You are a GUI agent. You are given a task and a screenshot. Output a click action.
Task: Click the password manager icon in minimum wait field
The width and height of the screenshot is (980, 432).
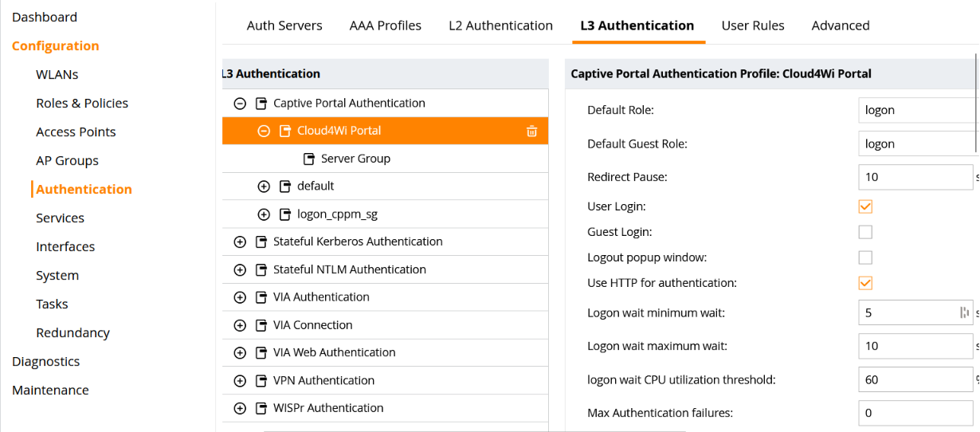(x=964, y=313)
